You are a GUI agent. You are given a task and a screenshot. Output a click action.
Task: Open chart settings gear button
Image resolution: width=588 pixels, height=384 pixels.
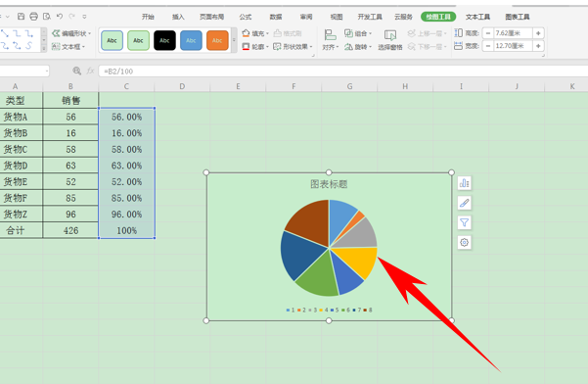click(465, 243)
